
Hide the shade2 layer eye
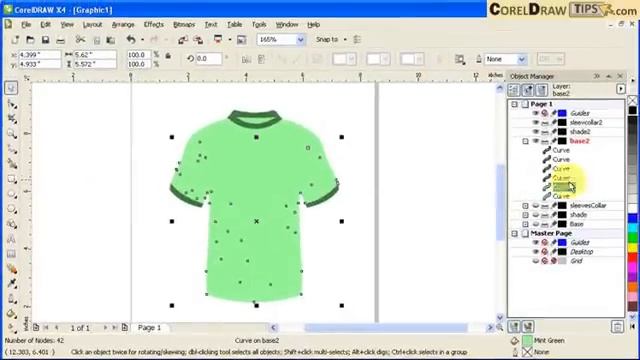pyautogui.click(x=536, y=131)
